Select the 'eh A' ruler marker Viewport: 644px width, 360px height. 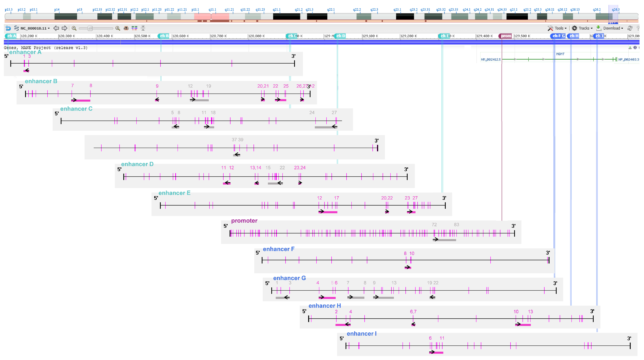(x=11, y=36)
